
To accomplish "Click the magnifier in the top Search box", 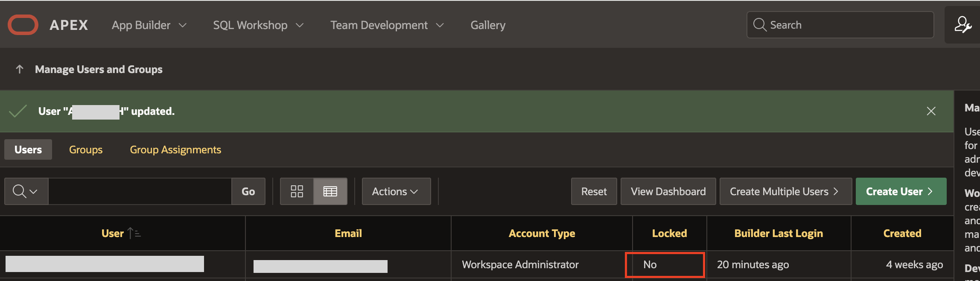I will (x=760, y=25).
